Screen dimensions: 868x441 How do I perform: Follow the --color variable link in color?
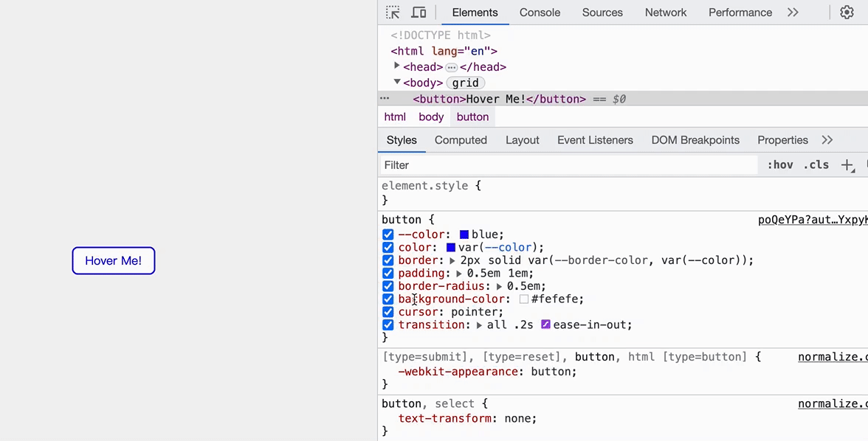pos(508,247)
